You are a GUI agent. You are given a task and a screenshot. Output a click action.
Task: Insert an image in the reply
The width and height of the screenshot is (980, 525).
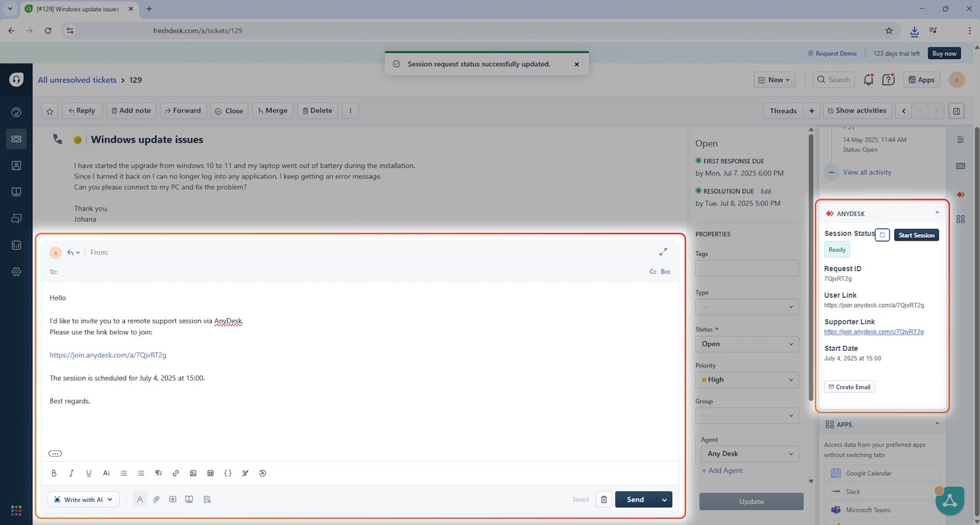[193, 473]
